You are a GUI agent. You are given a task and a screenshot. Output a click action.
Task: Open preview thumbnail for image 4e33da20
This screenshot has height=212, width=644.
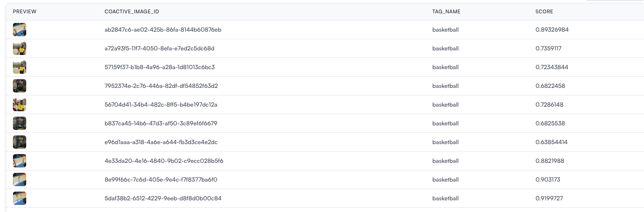pos(20,161)
